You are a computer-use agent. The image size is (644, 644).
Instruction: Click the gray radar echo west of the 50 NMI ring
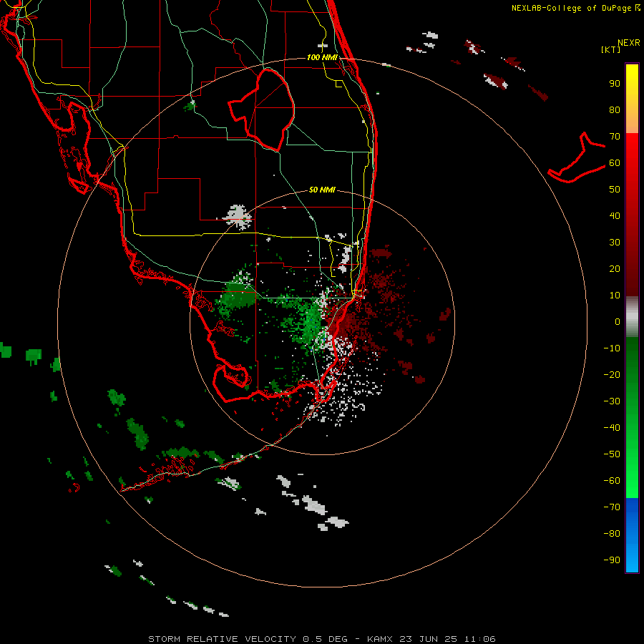(x=238, y=216)
